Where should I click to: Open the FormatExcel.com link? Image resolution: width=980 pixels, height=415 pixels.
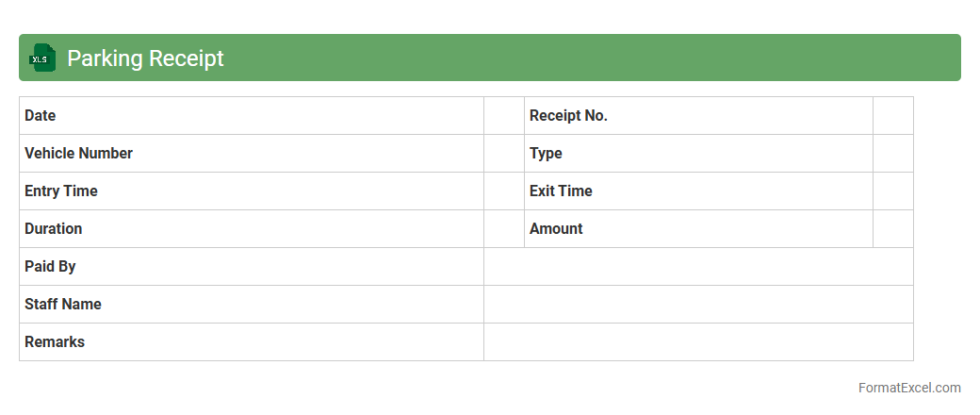[x=909, y=388]
